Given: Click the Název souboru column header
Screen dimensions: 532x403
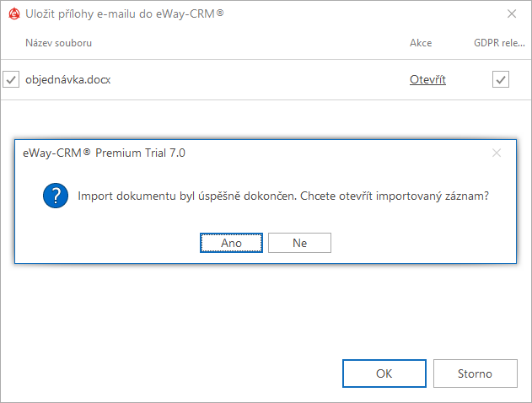Looking at the screenshot, I should (59, 43).
